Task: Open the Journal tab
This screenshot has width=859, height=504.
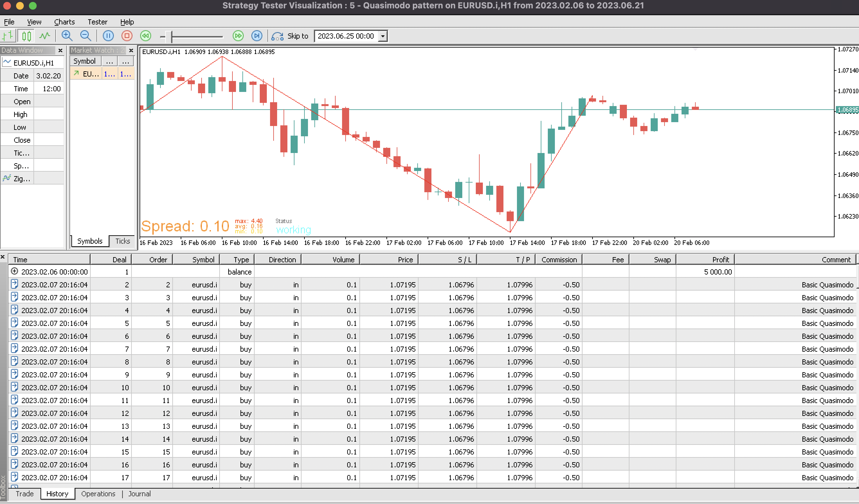Action: (x=140, y=494)
